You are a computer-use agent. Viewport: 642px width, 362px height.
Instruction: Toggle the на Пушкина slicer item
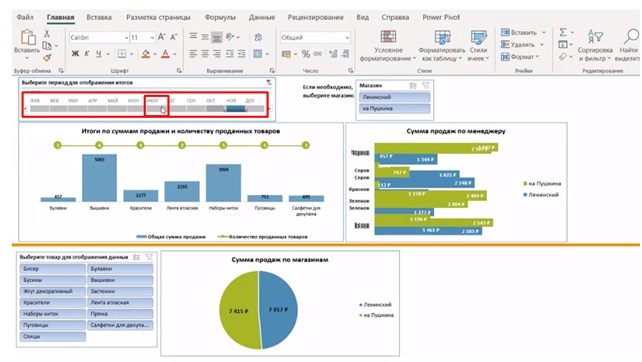[395, 109]
